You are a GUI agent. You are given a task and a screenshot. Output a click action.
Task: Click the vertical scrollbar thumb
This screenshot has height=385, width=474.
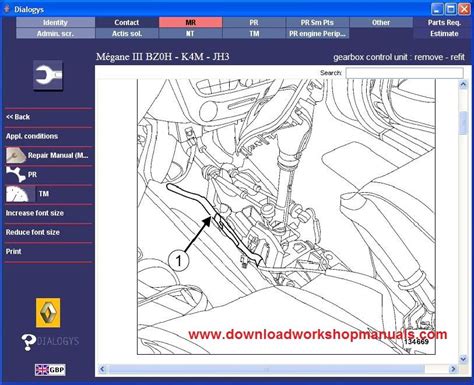click(x=463, y=123)
